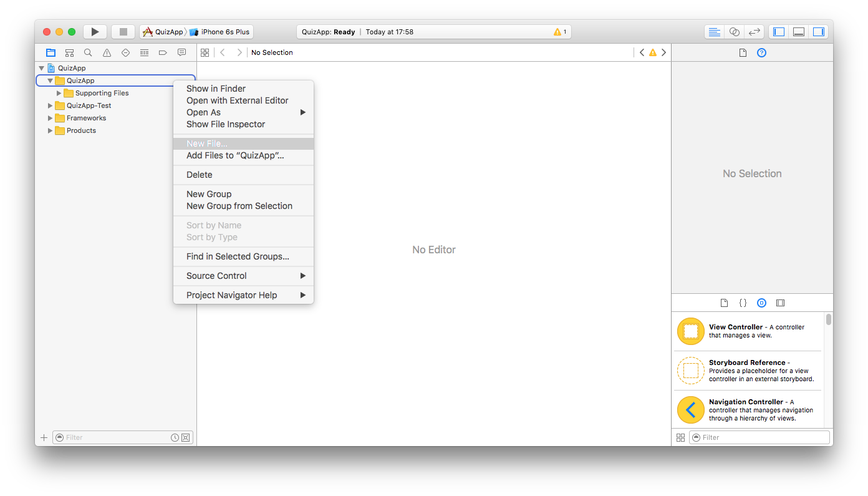Switch to the Standard editor

tap(715, 32)
